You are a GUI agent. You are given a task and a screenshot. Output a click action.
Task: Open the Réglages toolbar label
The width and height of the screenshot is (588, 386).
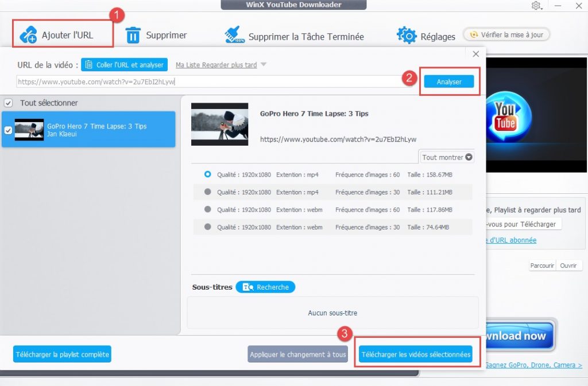(x=438, y=37)
